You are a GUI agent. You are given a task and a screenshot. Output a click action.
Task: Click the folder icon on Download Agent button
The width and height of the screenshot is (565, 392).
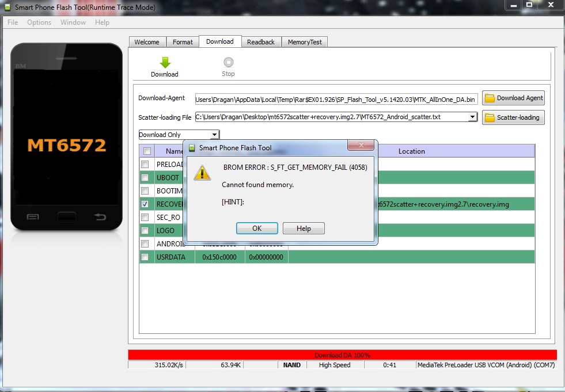pos(490,98)
